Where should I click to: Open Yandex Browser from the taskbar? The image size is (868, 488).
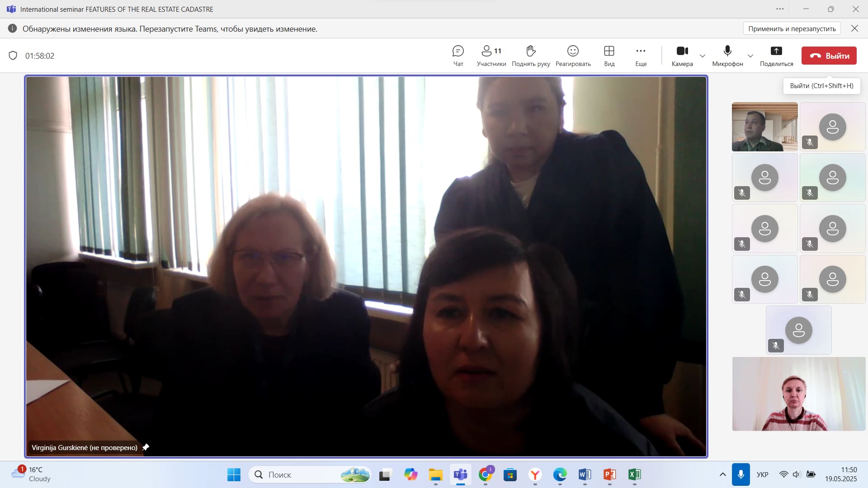[x=535, y=474]
